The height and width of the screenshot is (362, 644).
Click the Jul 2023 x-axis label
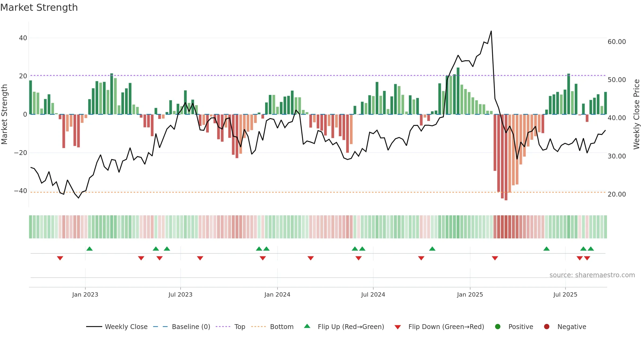tap(180, 294)
